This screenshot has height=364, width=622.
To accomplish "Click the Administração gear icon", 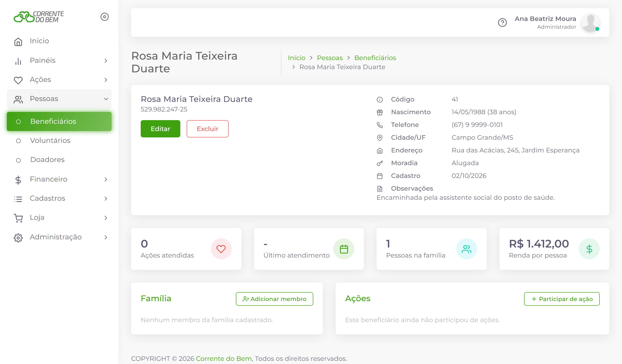I will (18, 238).
